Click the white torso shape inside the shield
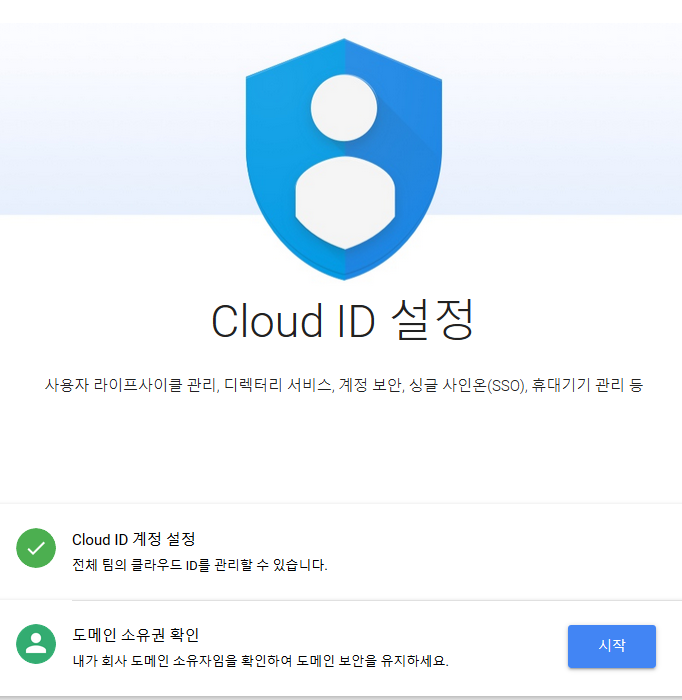 coord(345,203)
